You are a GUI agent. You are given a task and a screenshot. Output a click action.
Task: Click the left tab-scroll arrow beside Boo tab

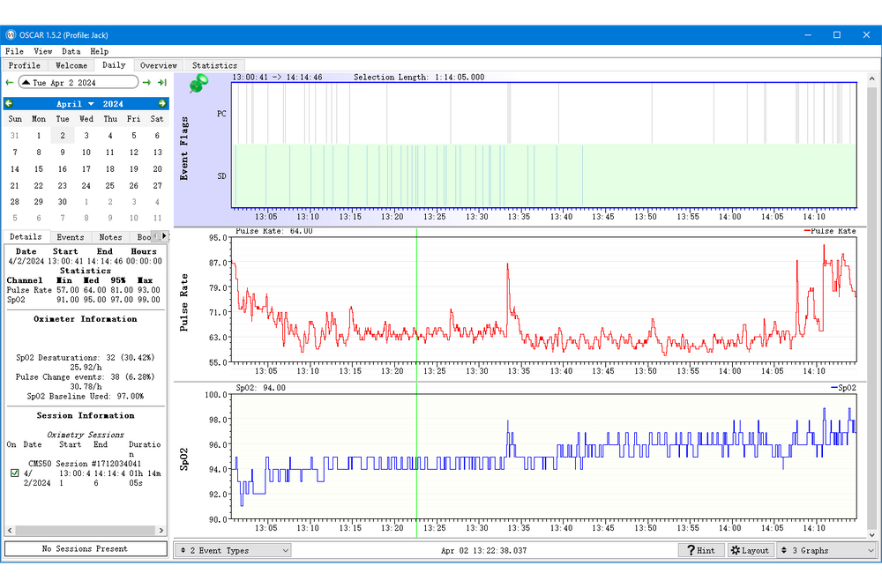[x=156, y=236]
